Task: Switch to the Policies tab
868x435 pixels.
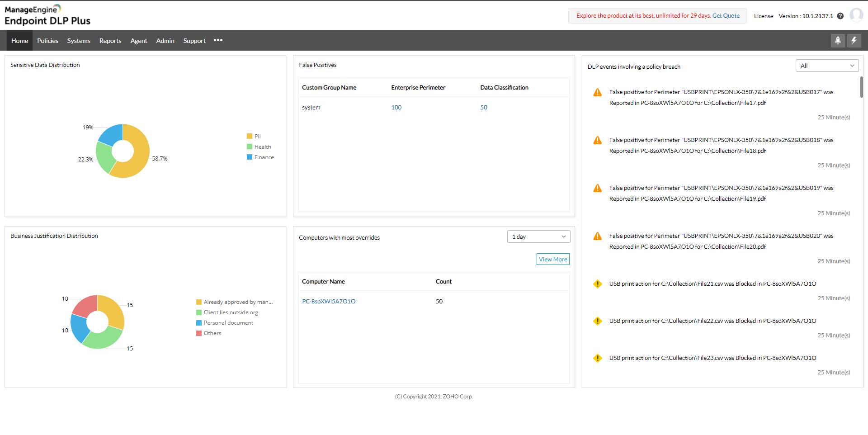Action: (x=47, y=40)
